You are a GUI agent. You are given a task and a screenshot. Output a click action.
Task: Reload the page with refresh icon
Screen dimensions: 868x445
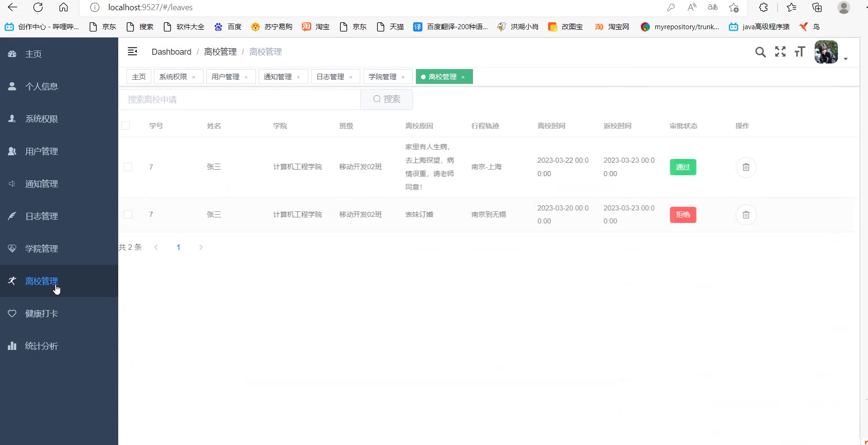(x=38, y=7)
